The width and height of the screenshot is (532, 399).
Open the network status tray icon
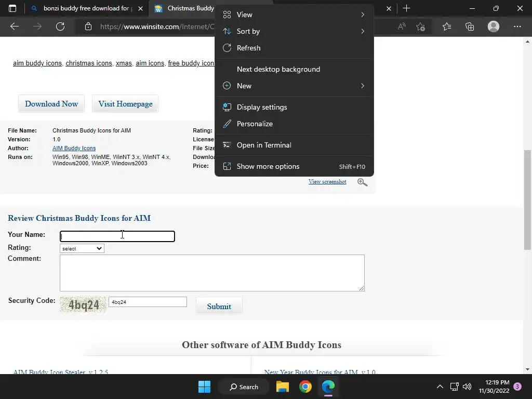click(454, 387)
